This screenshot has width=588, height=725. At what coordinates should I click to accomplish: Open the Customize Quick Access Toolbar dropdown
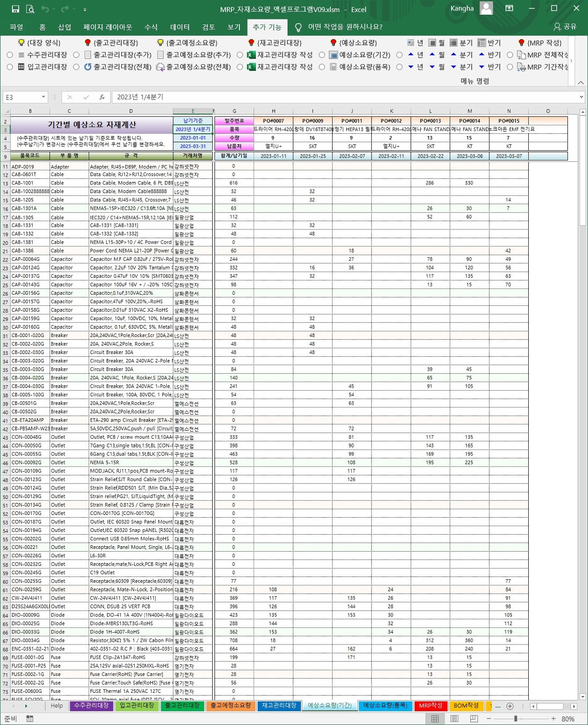[x=85, y=9]
